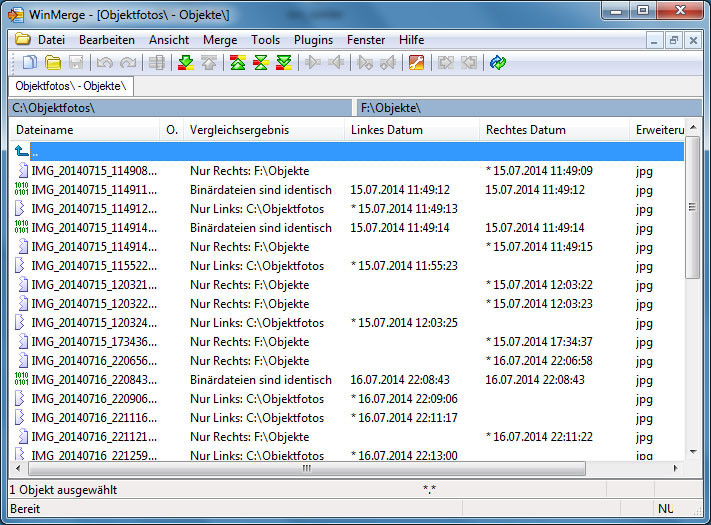Click the horizontal scrollbar right arrow
Image resolution: width=711 pixels, height=525 pixels.
(x=676, y=468)
